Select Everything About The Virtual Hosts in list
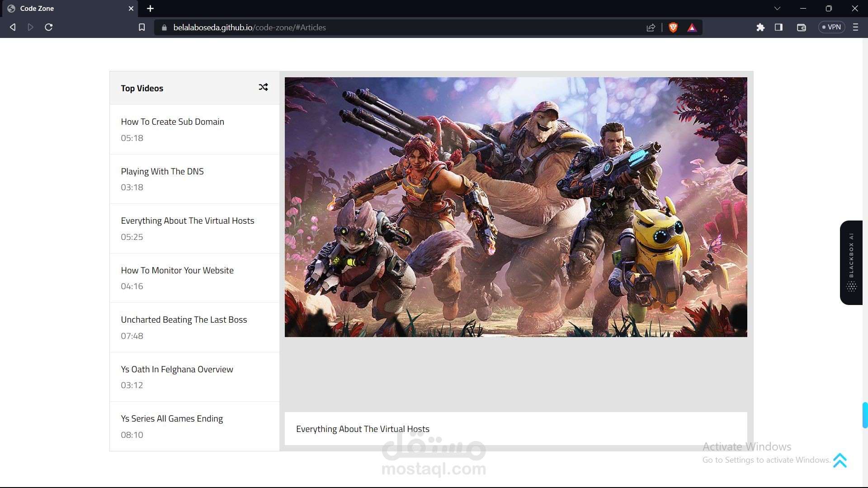Viewport: 868px width, 488px height. coord(194,229)
